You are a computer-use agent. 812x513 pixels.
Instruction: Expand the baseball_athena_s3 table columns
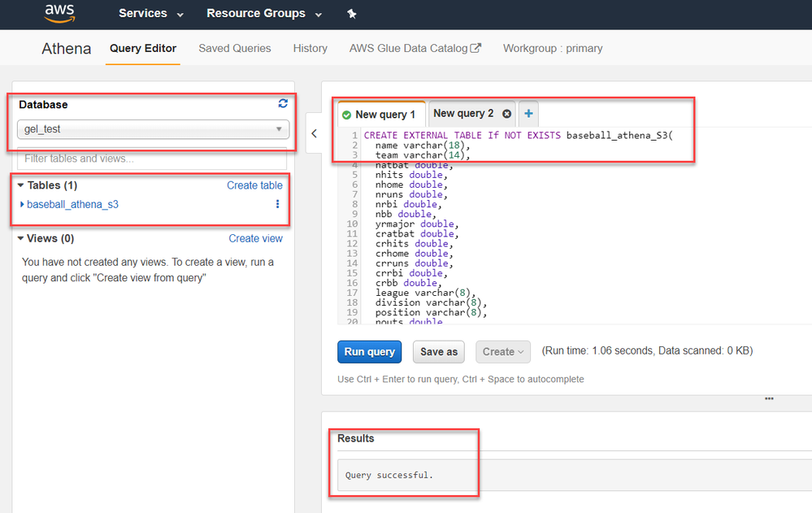pyautogui.click(x=22, y=205)
